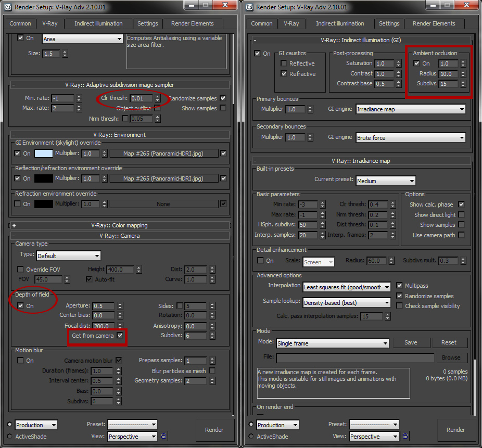Switch to Indirect illumination tab in left window

pos(98,23)
